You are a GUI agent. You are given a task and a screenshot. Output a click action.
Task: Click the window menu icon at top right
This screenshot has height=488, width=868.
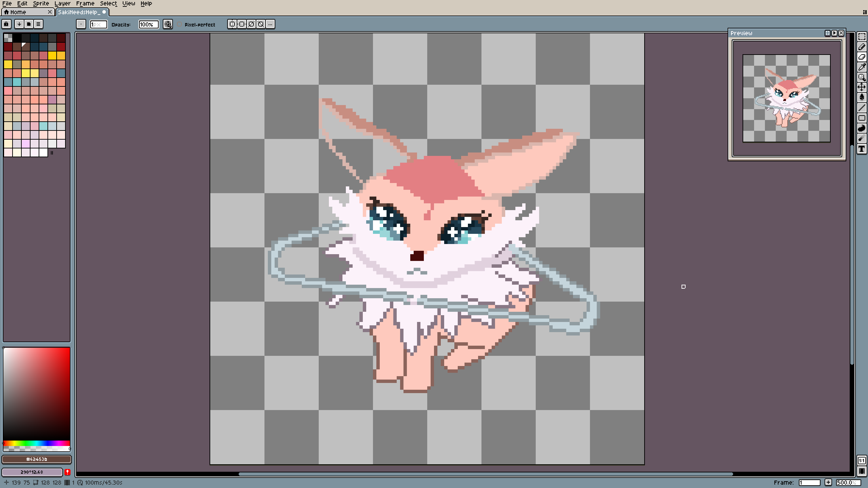tap(865, 12)
